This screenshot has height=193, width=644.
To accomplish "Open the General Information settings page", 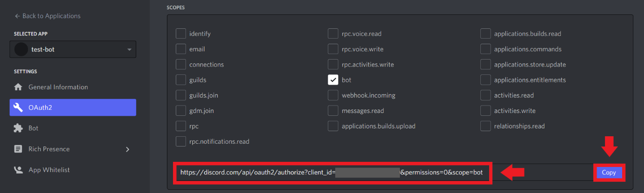I will pyautogui.click(x=58, y=87).
